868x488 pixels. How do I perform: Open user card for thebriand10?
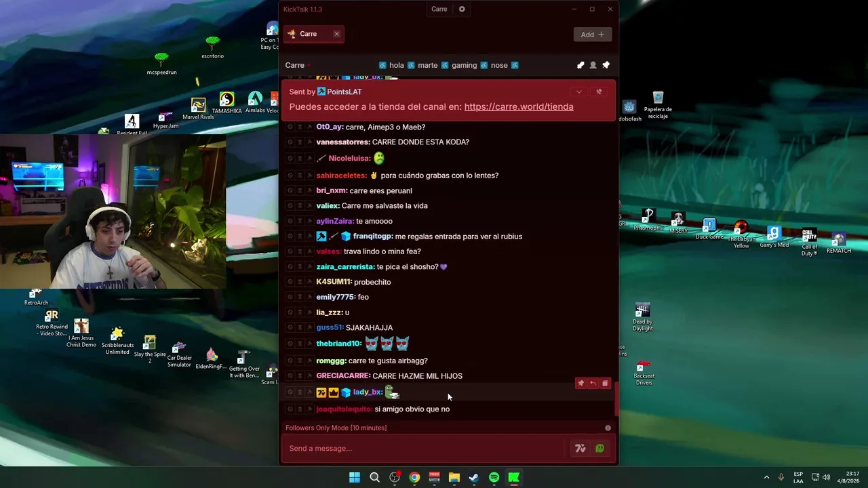click(x=339, y=344)
